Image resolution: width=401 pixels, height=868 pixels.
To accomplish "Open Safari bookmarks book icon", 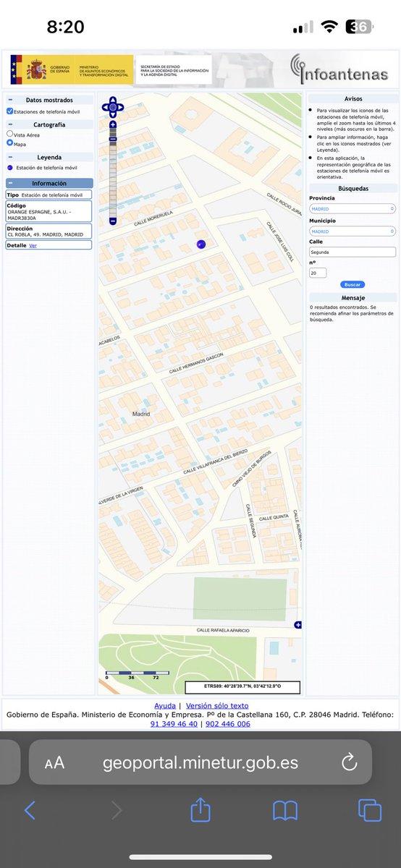I will (285, 810).
